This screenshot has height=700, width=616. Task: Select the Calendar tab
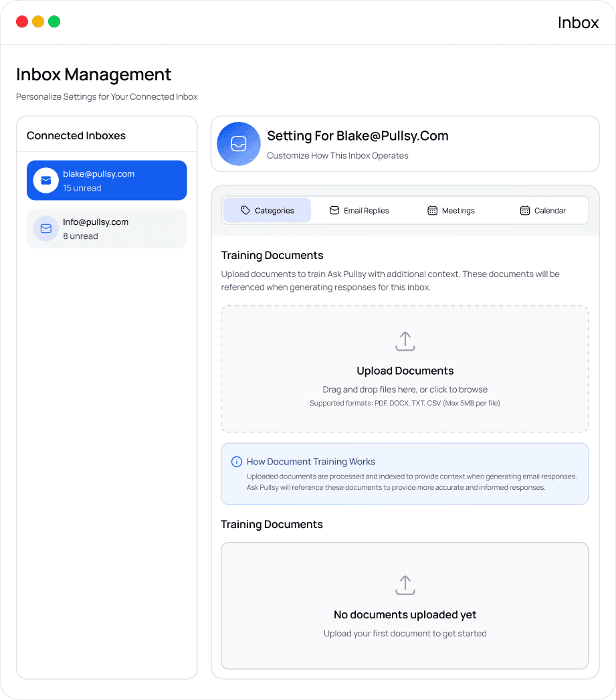pos(543,210)
